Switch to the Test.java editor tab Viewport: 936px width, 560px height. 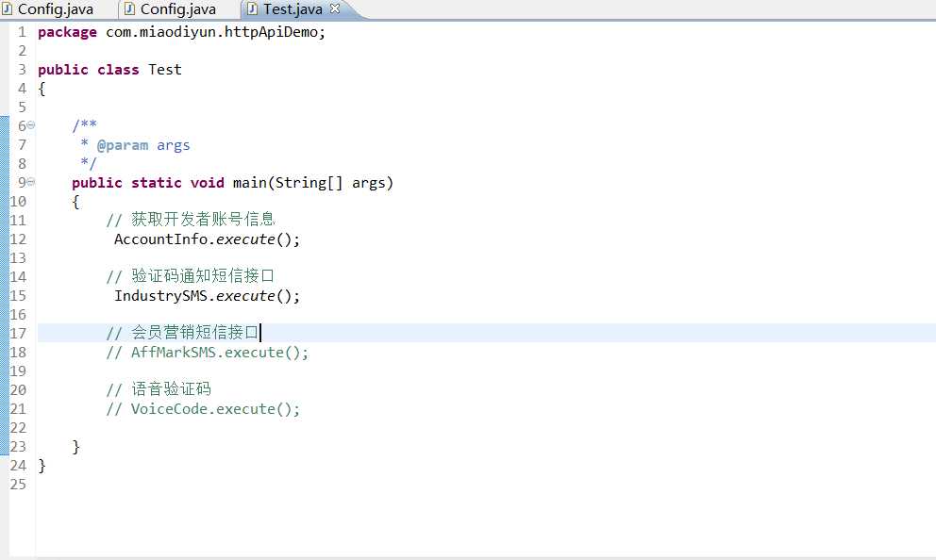(292, 9)
